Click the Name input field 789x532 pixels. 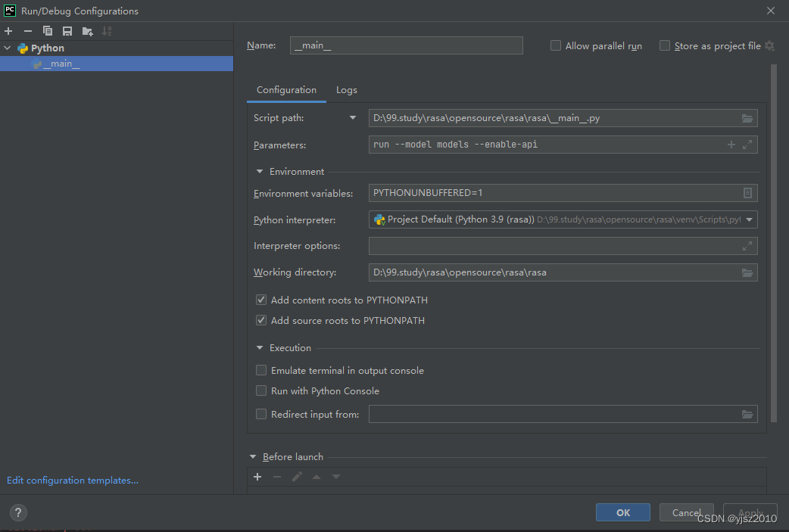point(406,45)
